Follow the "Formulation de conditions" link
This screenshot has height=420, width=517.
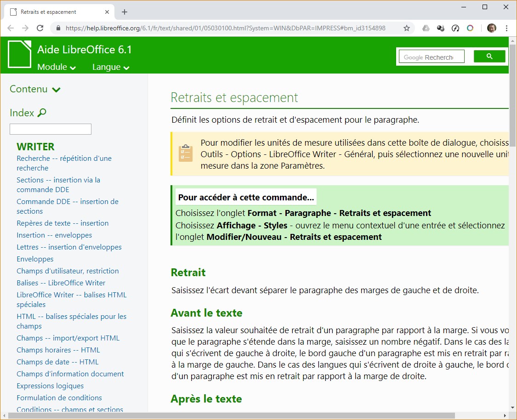59,397
